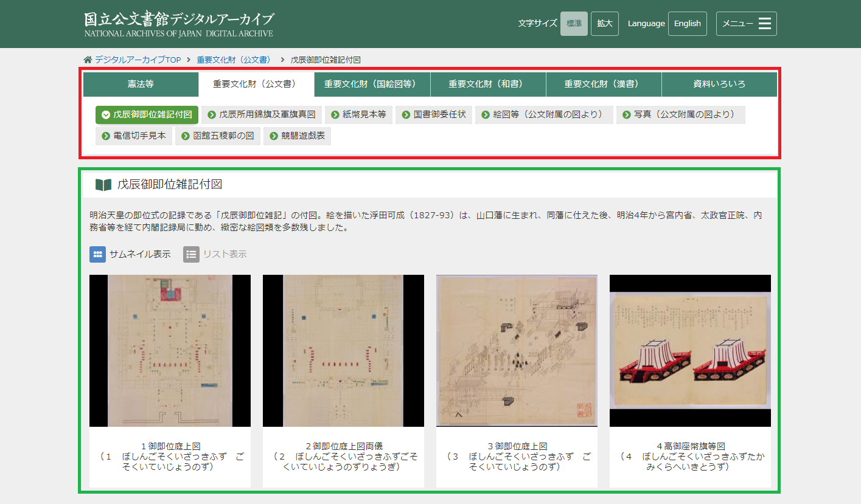861x504 pixels.
Task: Open 写真（公文附属の図より） category
Action: pos(680,115)
